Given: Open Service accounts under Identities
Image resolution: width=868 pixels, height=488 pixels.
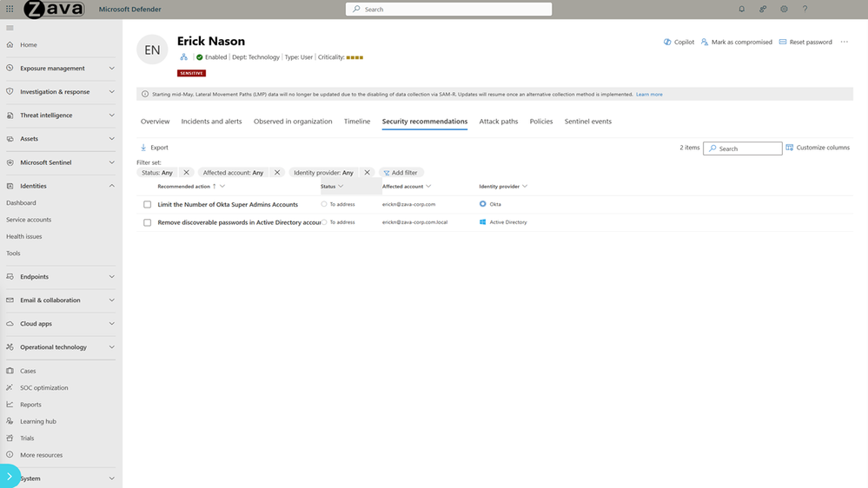Looking at the screenshot, I should (29, 220).
